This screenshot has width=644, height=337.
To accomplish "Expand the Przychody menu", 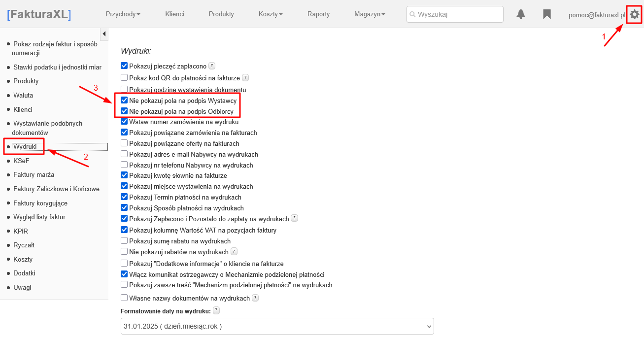I will 123,14.
